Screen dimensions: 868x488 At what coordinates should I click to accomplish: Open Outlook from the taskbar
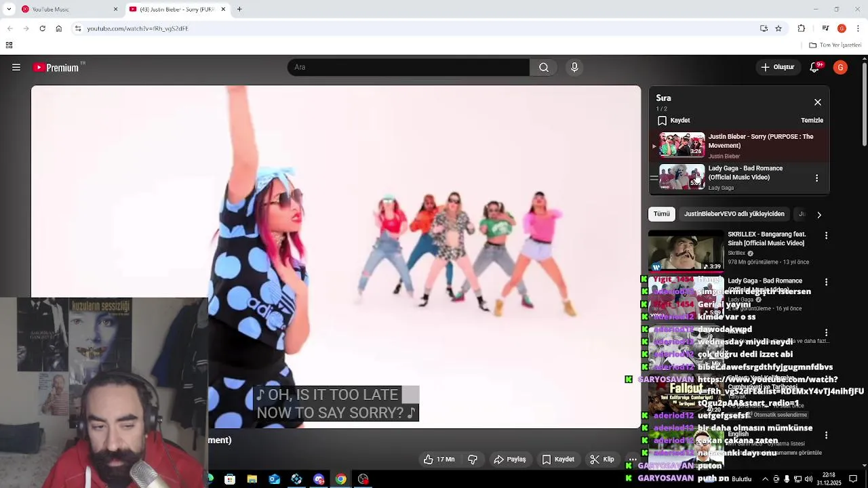coord(274,479)
